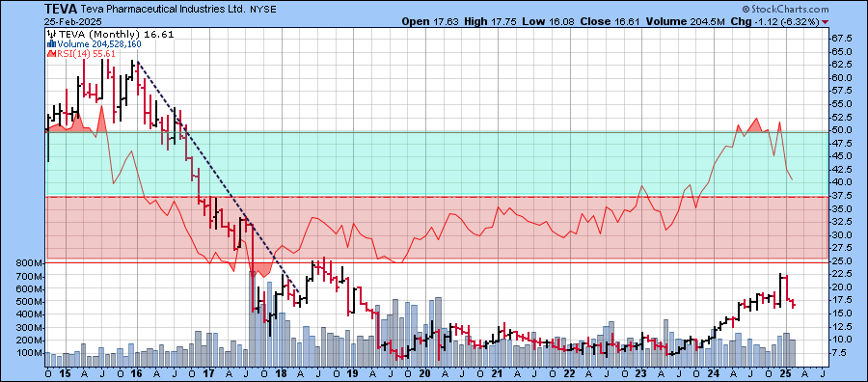
Task: Click the 24 year label on the time axis
Action: pyautogui.click(x=713, y=374)
